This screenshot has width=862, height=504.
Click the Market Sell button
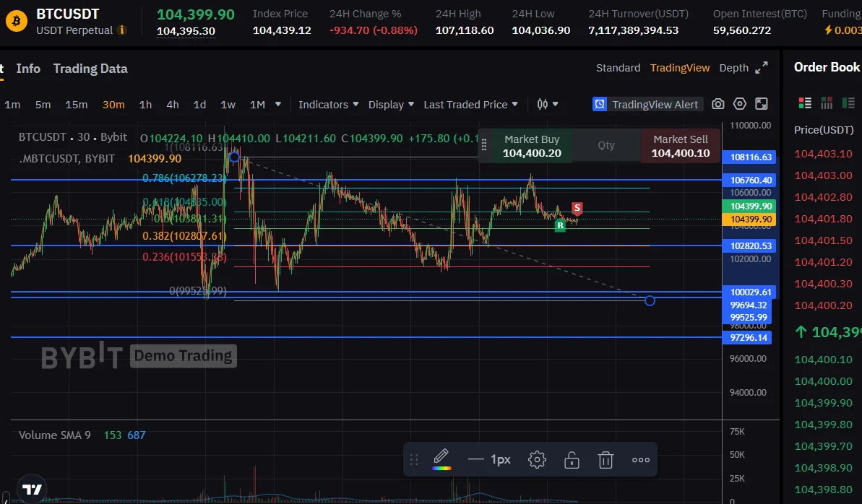pos(681,146)
